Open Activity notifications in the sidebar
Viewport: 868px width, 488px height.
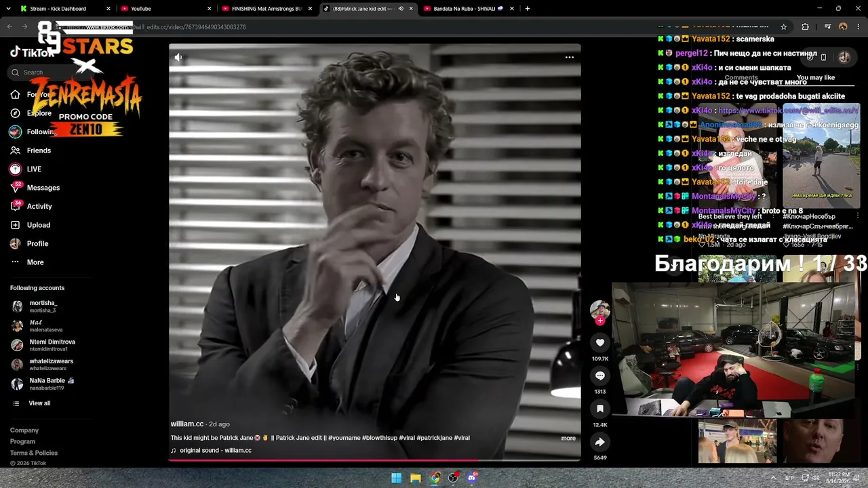(x=39, y=206)
